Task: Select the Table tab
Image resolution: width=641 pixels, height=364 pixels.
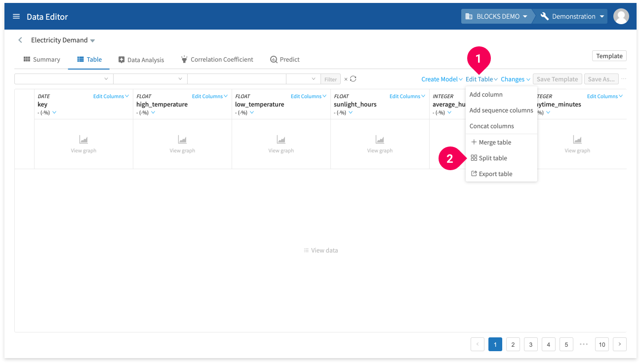Action: pos(89,59)
